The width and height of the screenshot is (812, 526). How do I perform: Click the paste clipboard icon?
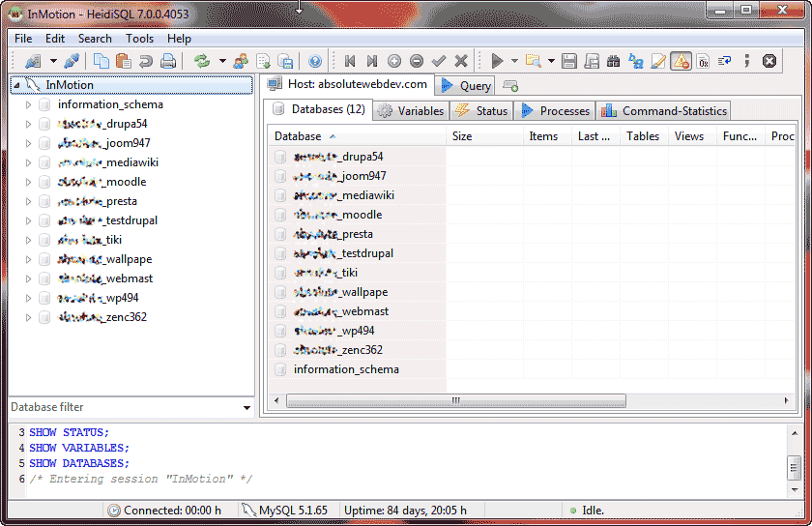pos(124,61)
